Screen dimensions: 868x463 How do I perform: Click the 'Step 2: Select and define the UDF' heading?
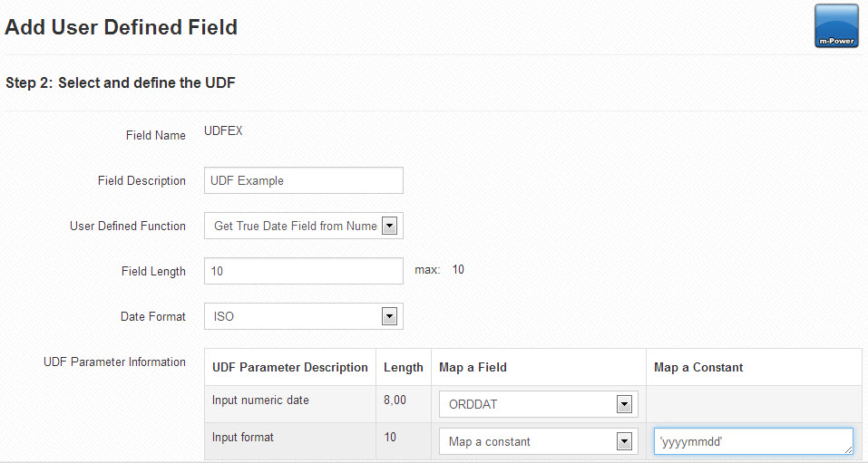tap(120, 83)
